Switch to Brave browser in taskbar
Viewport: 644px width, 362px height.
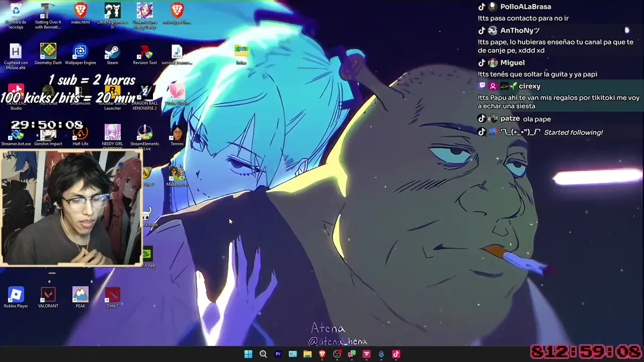[323, 354]
